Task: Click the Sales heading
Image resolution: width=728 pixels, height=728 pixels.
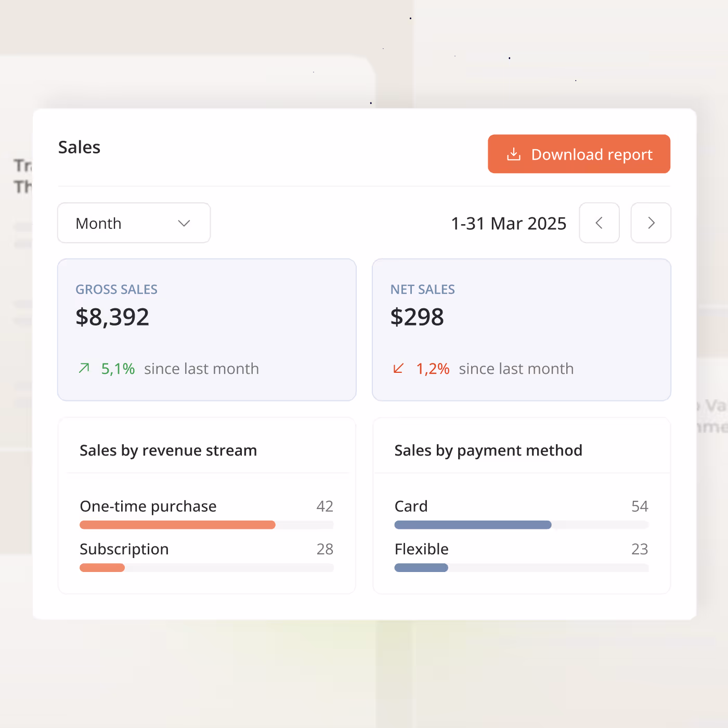Action: [x=79, y=147]
